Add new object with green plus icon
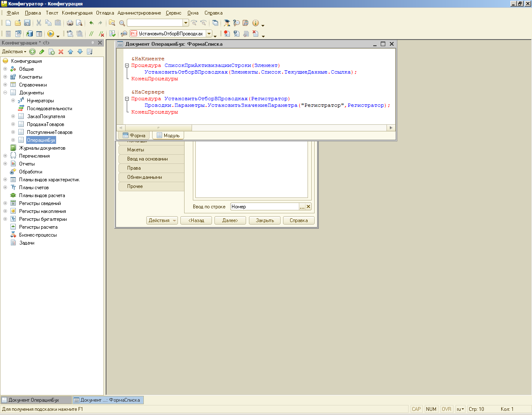Viewport: 532px width, 415px height. (32, 52)
